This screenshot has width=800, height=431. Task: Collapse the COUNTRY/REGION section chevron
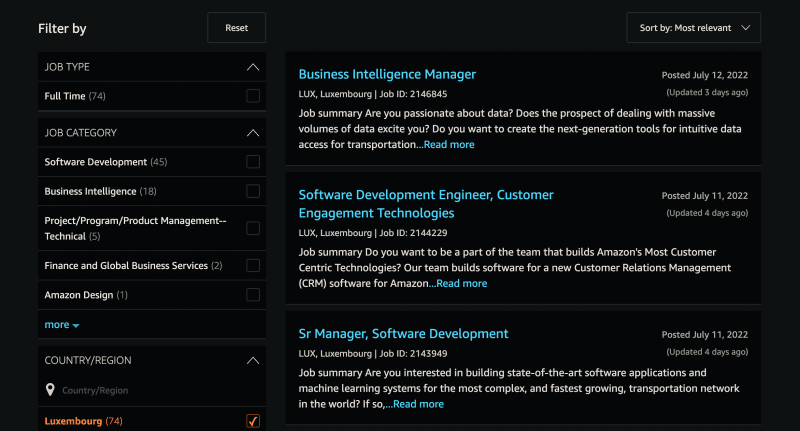click(x=253, y=361)
